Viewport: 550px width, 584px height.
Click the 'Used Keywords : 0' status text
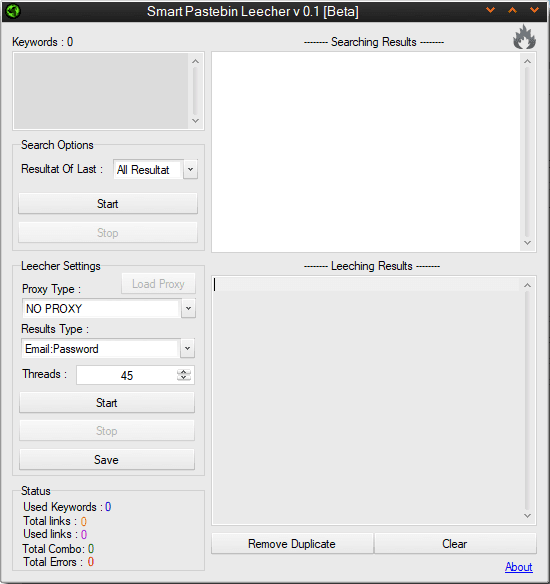coord(67,507)
